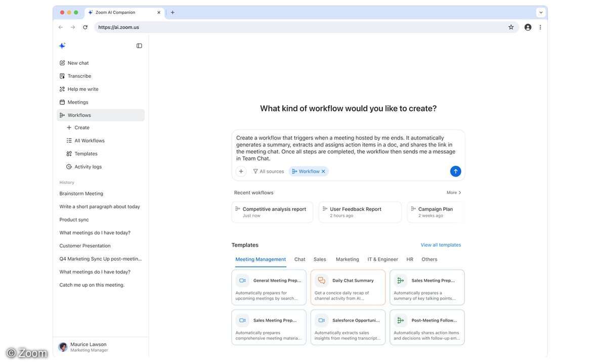Remove the Workflow chip from prompt
Viewport: 607px width, 364px height.
[x=324, y=171]
